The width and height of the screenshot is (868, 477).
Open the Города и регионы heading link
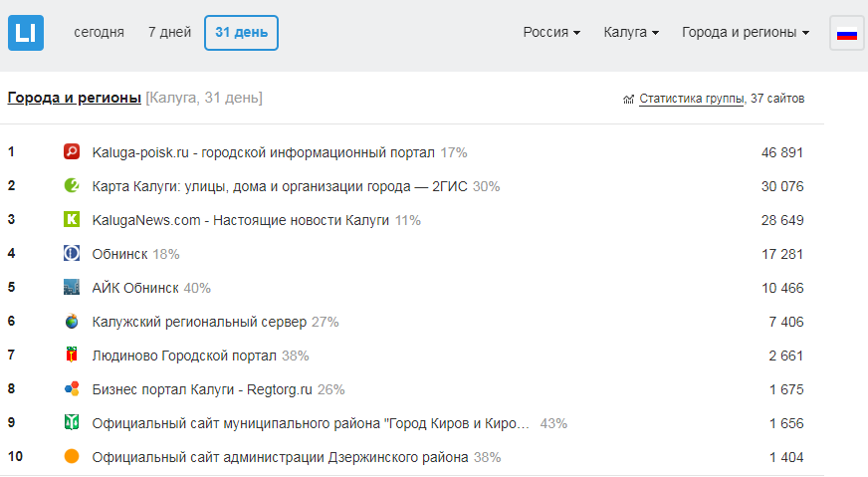[x=74, y=98]
